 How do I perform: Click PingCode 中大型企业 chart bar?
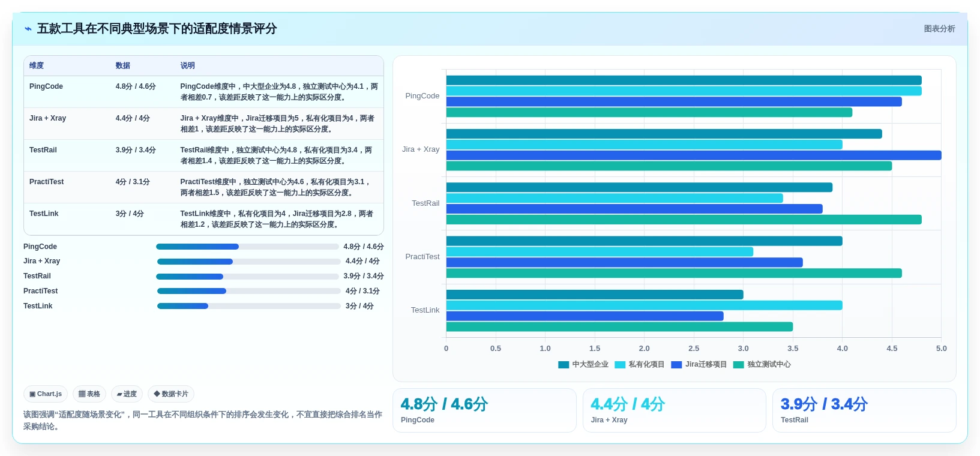point(684,80)
